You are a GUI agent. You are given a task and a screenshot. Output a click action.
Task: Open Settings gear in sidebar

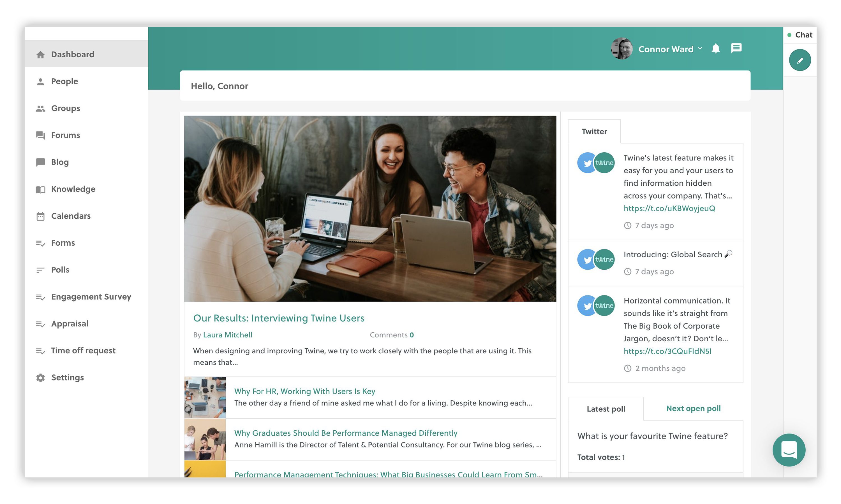click(67, 377)
